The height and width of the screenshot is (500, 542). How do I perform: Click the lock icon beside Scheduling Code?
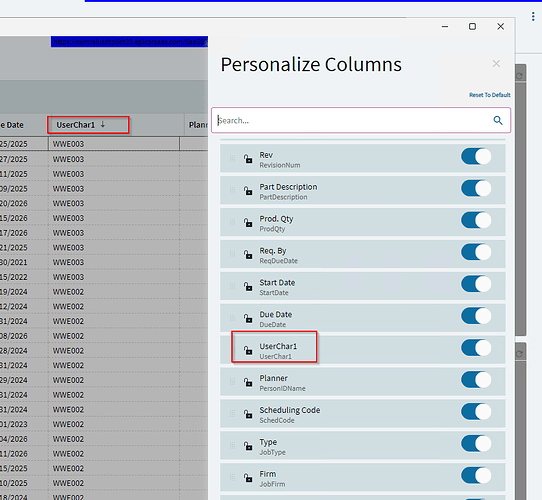click(x=248, y=414)
